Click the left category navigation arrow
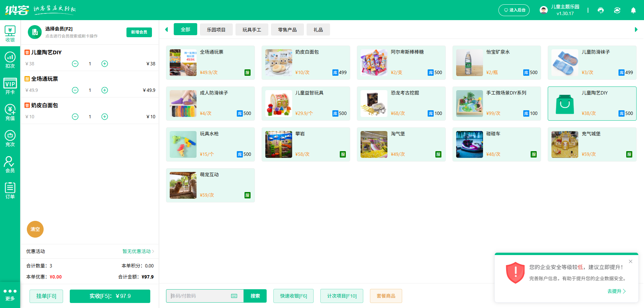 (166, 29)
